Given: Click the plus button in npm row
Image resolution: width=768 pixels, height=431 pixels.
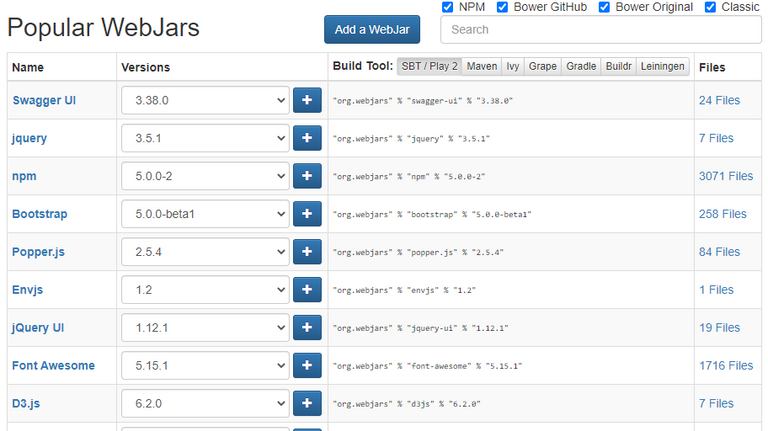Looking at the screenshot, I should (x=307, y=176).
